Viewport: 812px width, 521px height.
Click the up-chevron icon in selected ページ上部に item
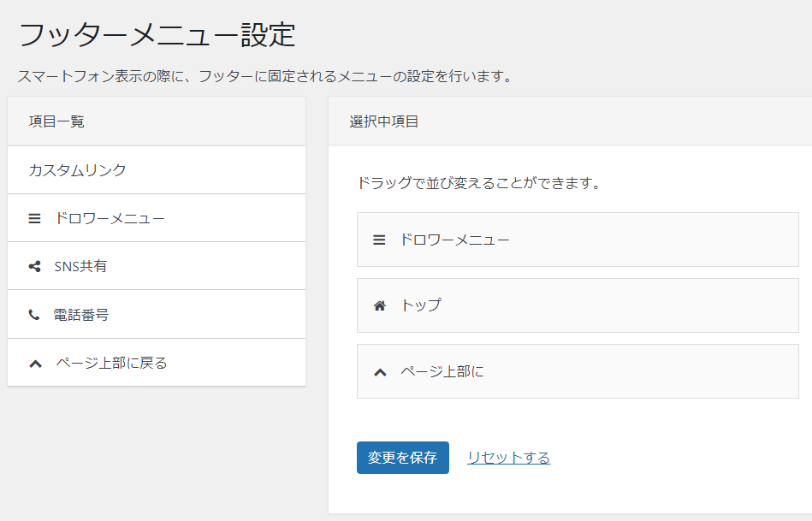[x=380, y=372]
